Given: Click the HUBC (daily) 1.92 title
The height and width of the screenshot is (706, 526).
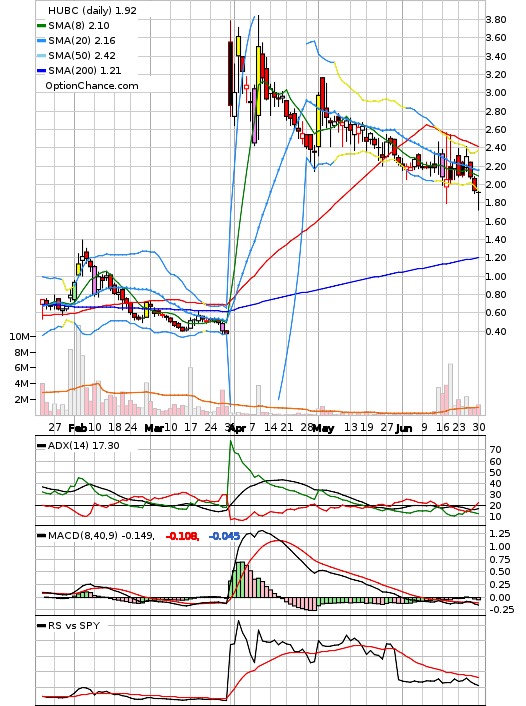Looking at the screenshot, I should [92, 10].
